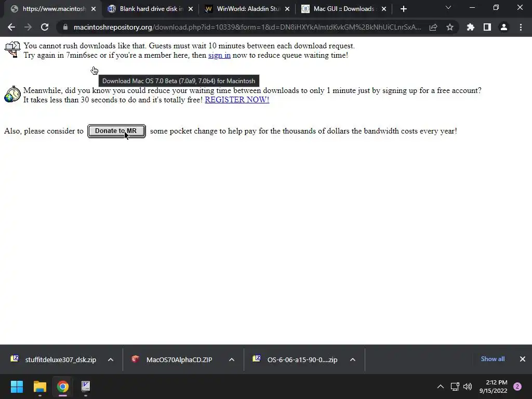Click Chrome icon in taskbar

pos(63,387)
